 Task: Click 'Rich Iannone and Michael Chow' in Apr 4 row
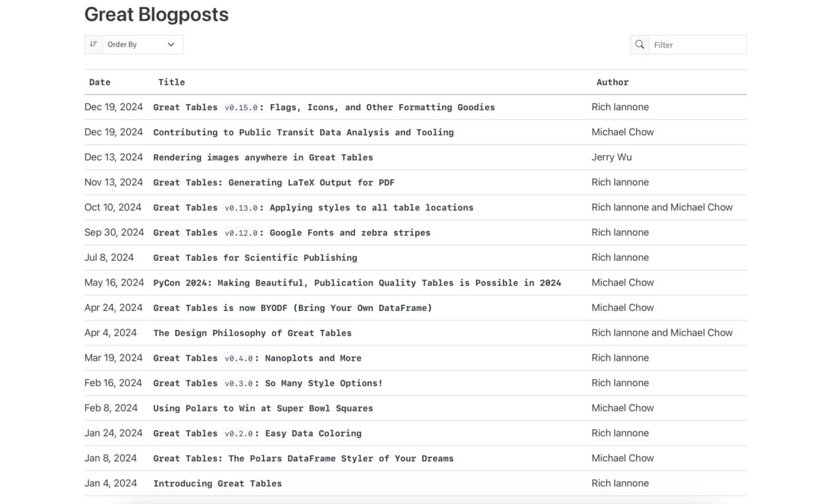pos(662,333)
